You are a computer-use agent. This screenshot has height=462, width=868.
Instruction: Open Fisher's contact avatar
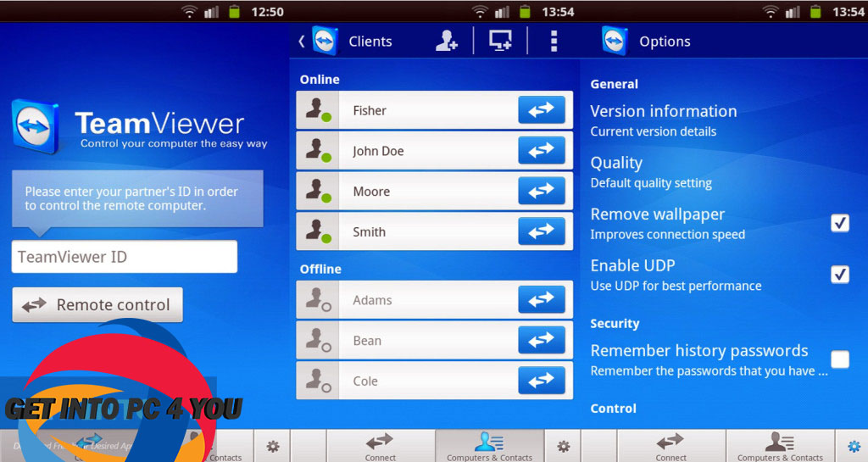point(318,110)
